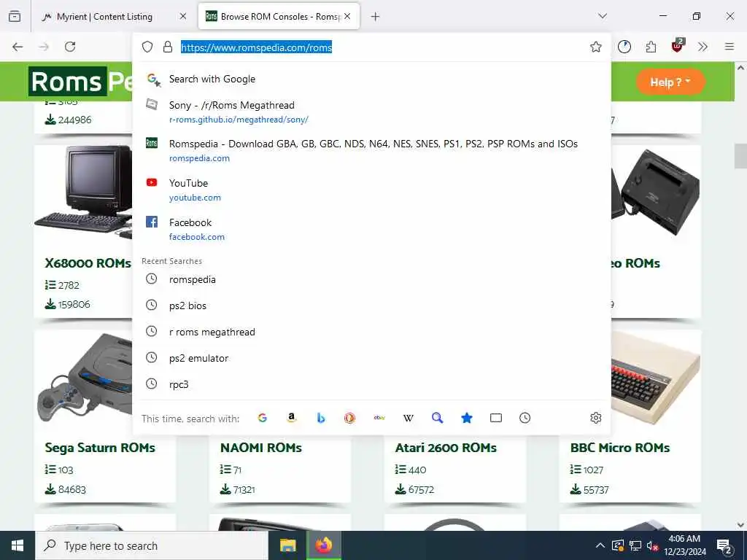Search in bookmarks with the star icon
The image size is (747, 560).
coord(467,418)
